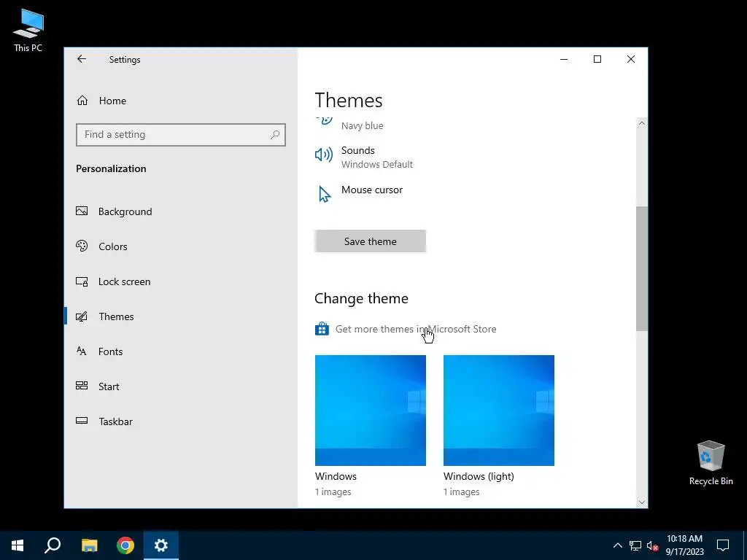Click the Fonts icon in sidebar

click(82, 351)
